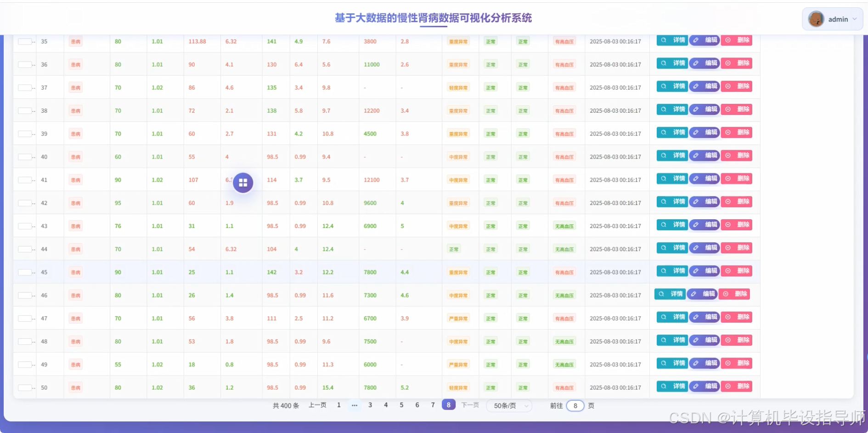Click the admin avatar picture
The image size is (868, 433).
coord(816,19)
